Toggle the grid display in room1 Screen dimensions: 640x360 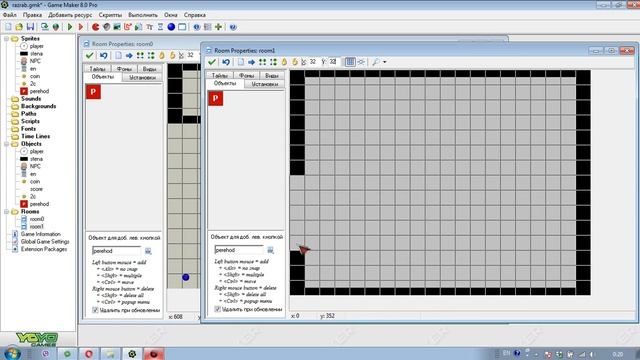pos(350,62)
